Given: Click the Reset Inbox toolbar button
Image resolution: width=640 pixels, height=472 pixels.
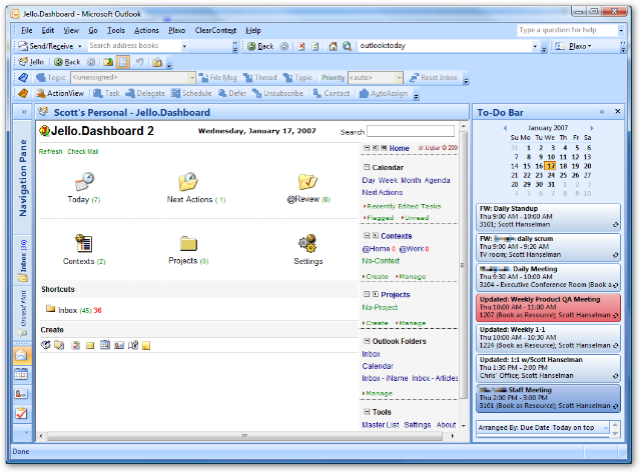Looking at the screenshot, I should (434, 77).
